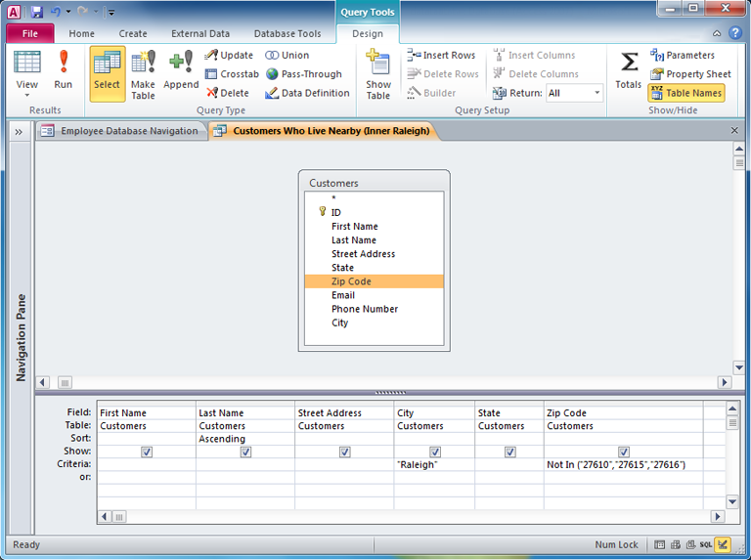Disable Show checkbox for Zip Code column
751x560 pixels.
click(x=624, y=452)
